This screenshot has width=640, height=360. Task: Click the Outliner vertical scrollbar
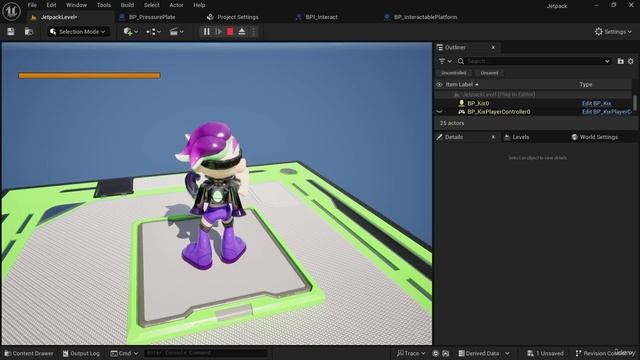(x=635, y=102)
